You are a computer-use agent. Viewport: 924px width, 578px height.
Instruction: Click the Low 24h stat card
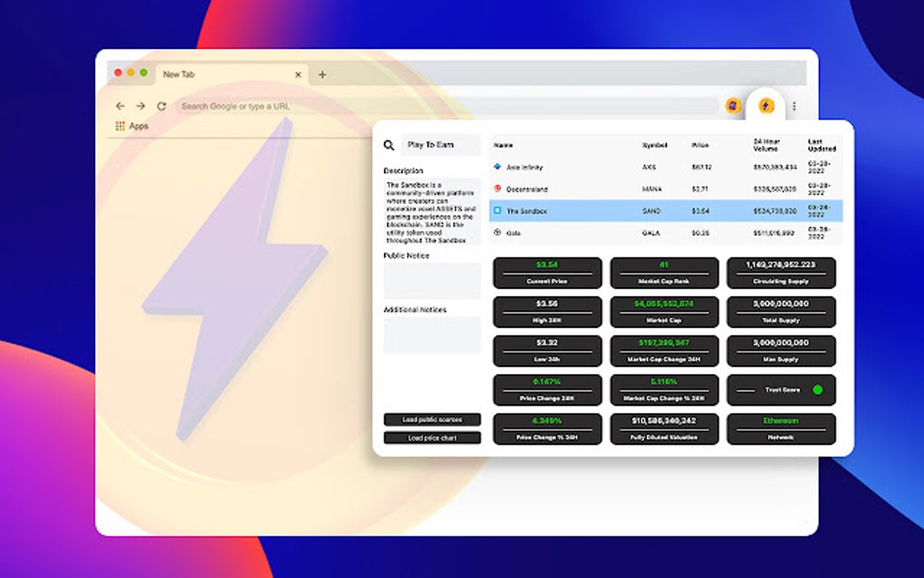click(547, 351)
